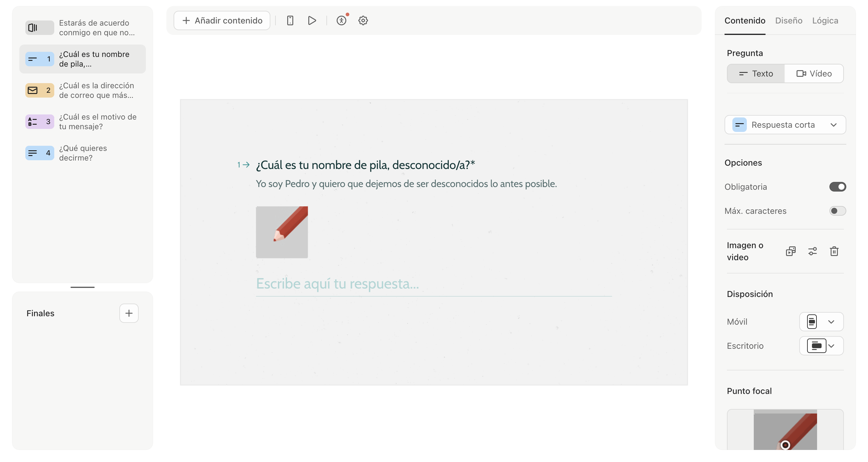Open the Lógica tab
Viewport: 868px width, 462px height.
[x=825, y=20]
